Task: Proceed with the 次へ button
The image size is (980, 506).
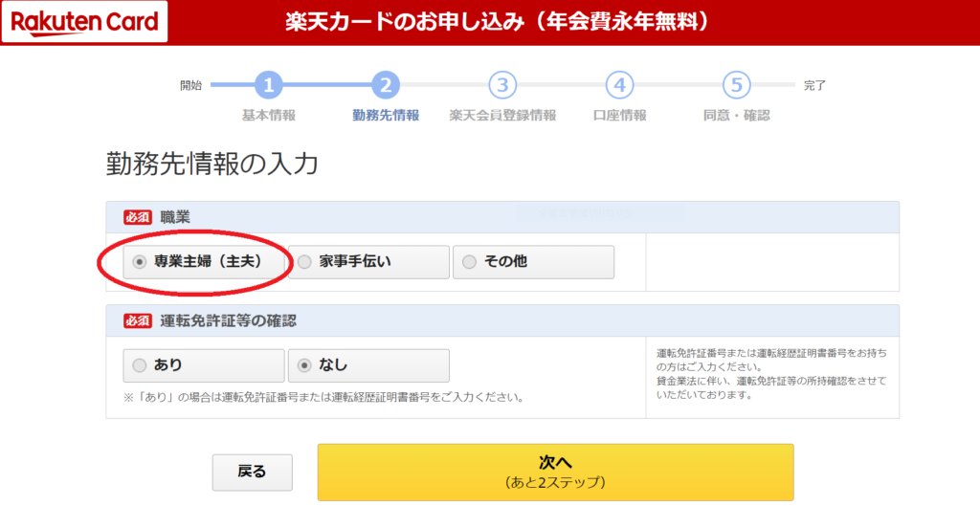Action: point(556,473)
